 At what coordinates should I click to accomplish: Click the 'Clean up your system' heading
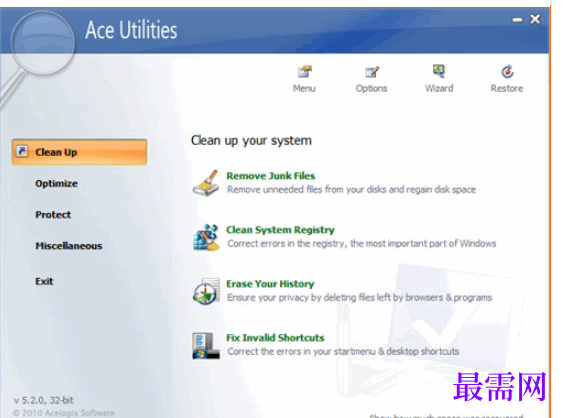[x=251, y=141]
